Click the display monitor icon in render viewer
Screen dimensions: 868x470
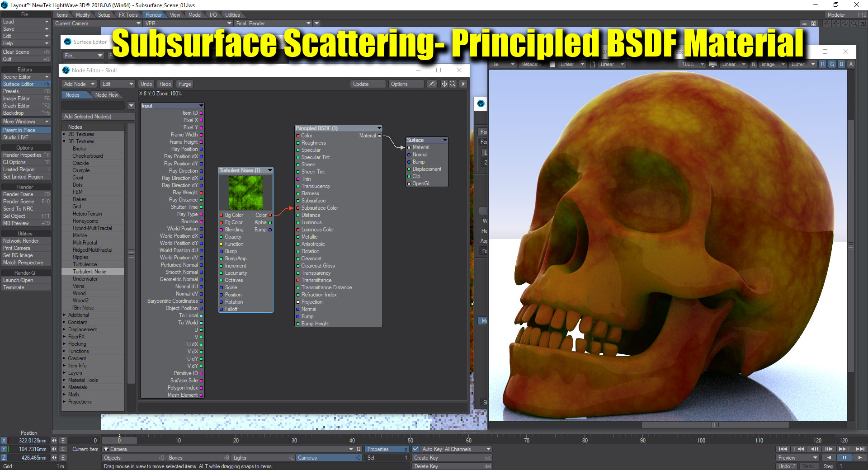(713, 64)
